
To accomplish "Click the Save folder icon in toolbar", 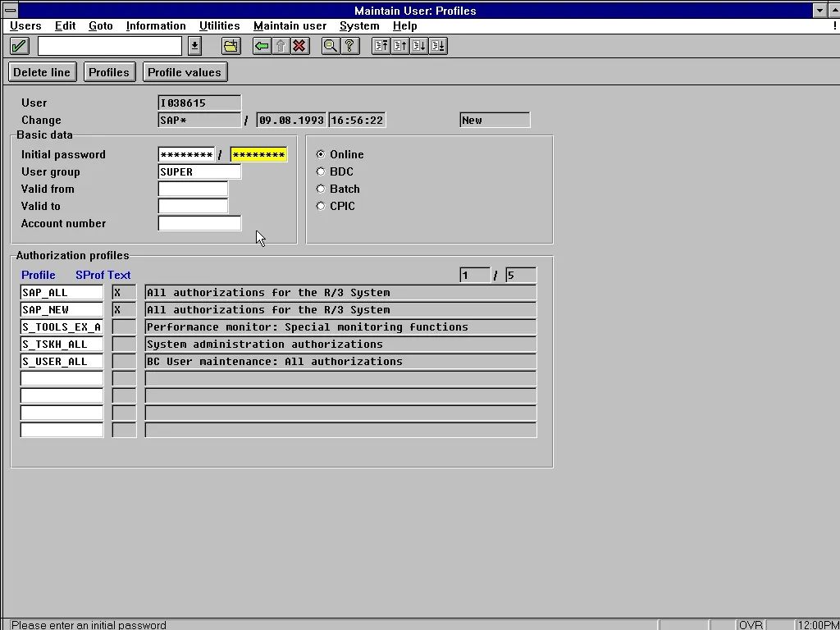I will 231,46.
